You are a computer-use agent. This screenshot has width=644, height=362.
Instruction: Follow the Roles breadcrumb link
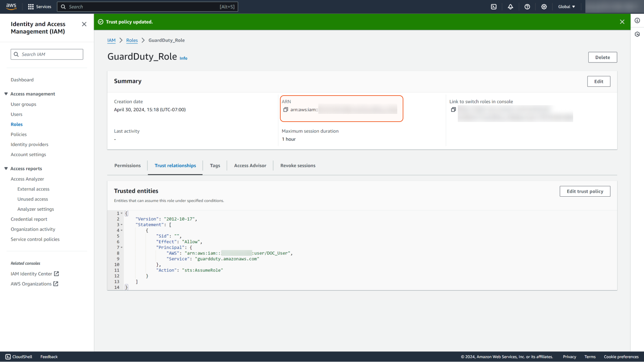132,40
